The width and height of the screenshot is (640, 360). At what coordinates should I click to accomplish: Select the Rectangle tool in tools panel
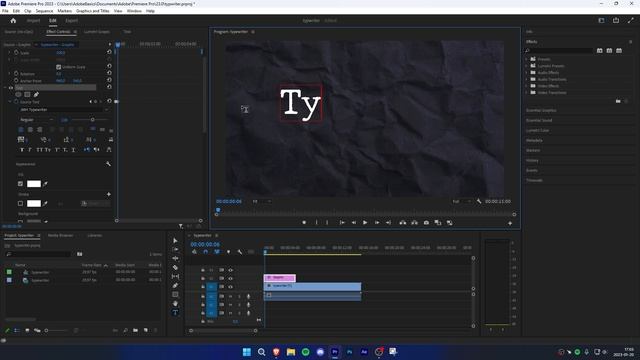point(175,294)
